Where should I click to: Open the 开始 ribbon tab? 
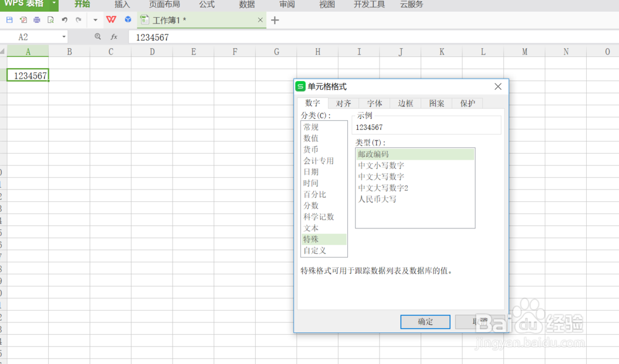(x=82, y=4)
